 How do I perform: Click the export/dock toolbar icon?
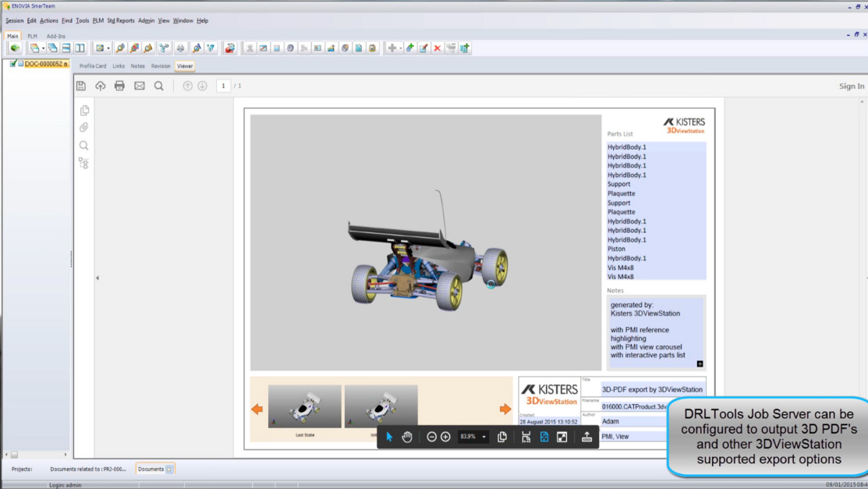coord(586,437)
